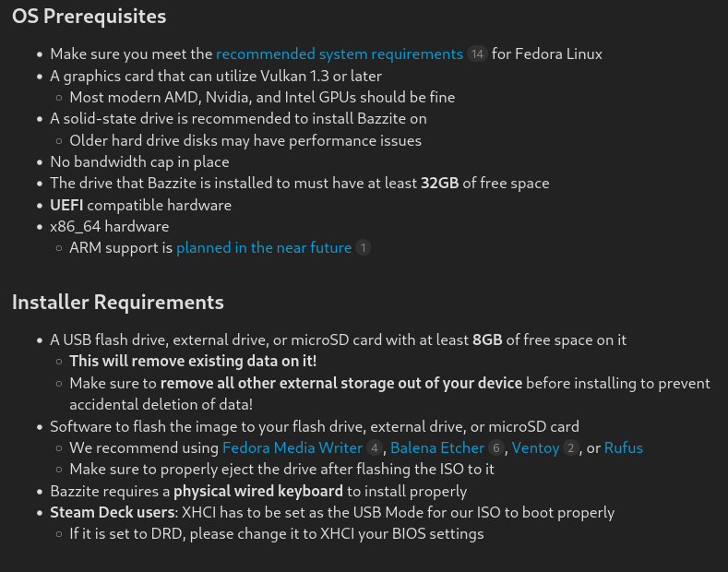Click the 'This will remove existing data' warning
This screenshot has height=572, width=728.
tap(193, 361)
